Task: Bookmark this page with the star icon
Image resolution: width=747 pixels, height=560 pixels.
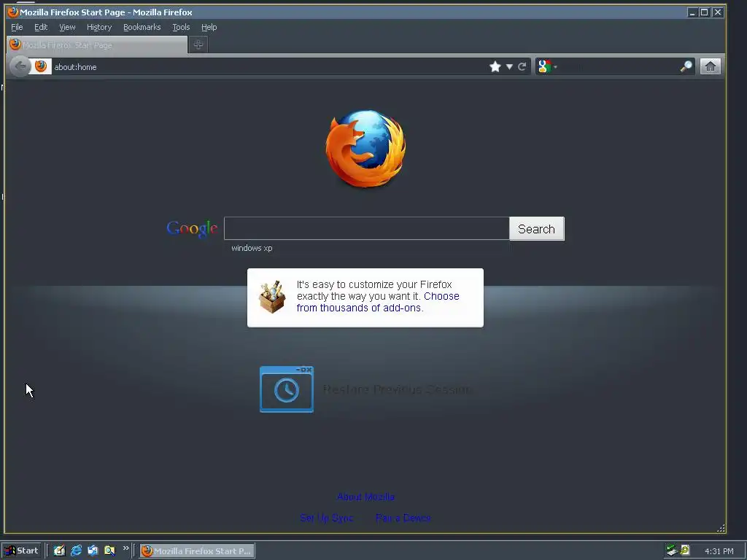Action: (495, 66)
